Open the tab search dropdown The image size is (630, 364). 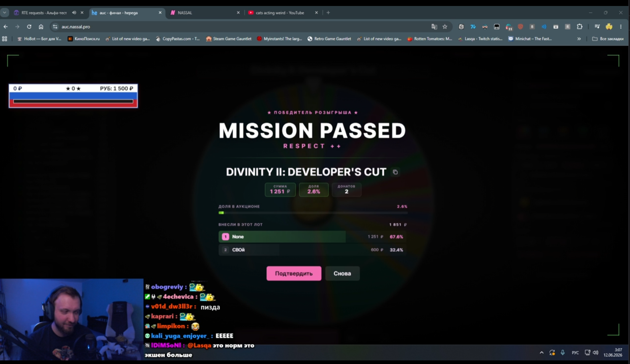click(x=5, y=13)
